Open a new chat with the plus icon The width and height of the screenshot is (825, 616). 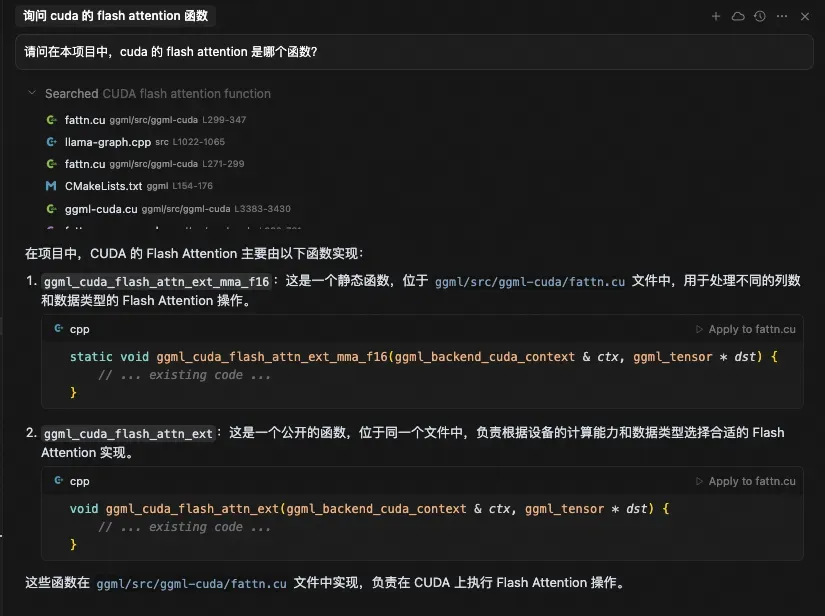716,16
